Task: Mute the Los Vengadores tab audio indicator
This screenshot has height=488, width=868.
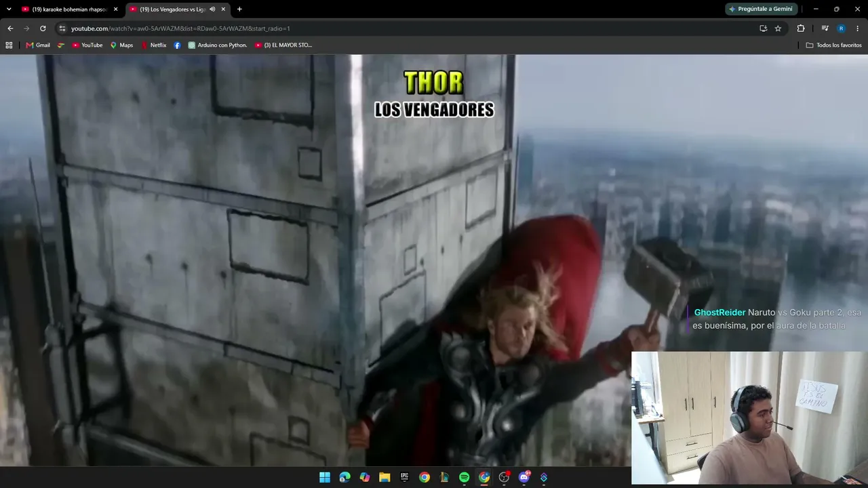Action: 212,9
